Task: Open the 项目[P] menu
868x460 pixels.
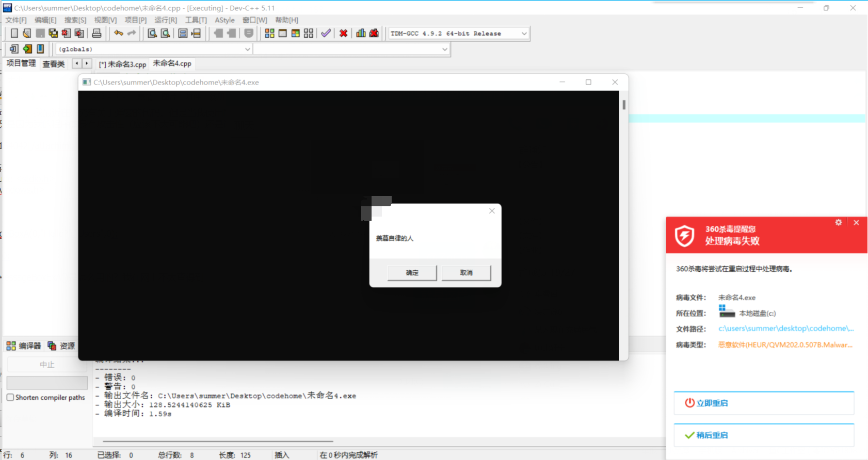Action: pyautogui.click(x=136, y=20)
